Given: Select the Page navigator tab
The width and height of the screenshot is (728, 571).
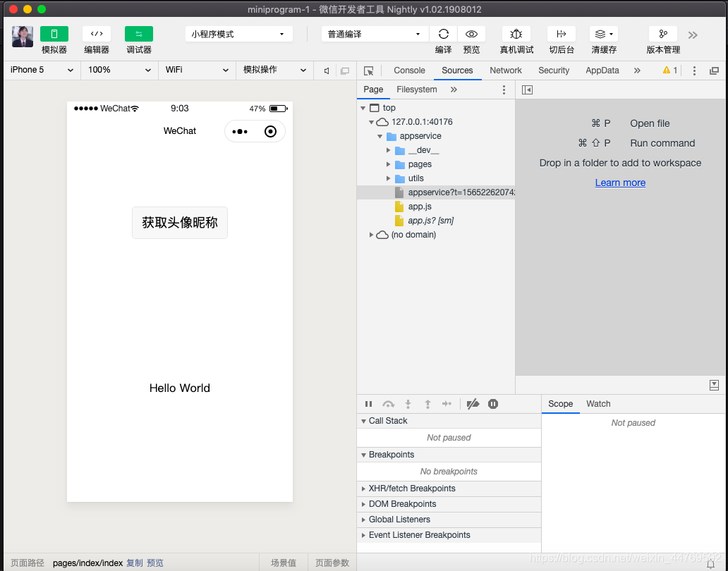Looking at the screenshot, I should [373, 90].
